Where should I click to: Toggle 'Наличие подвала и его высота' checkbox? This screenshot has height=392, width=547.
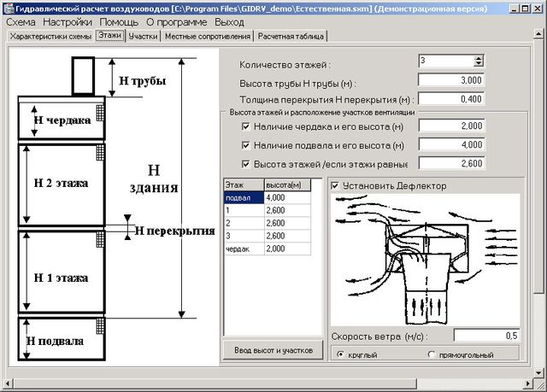pyautogui.click(x=246, y=145)
